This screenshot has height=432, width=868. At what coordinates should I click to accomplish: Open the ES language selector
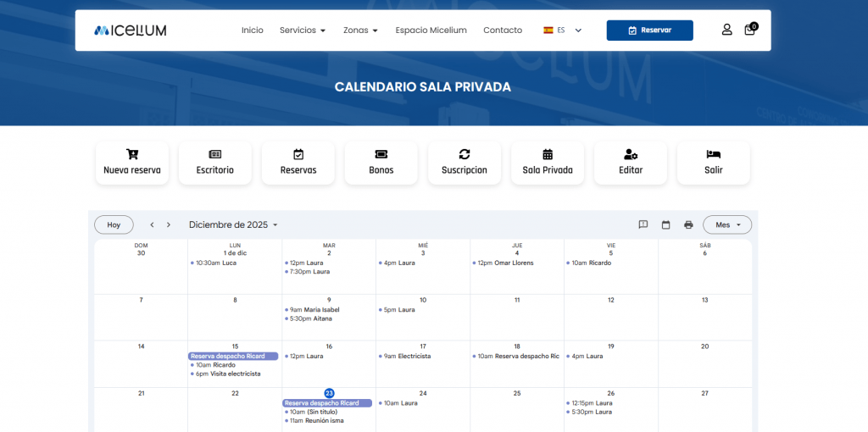tap(563, 30)
